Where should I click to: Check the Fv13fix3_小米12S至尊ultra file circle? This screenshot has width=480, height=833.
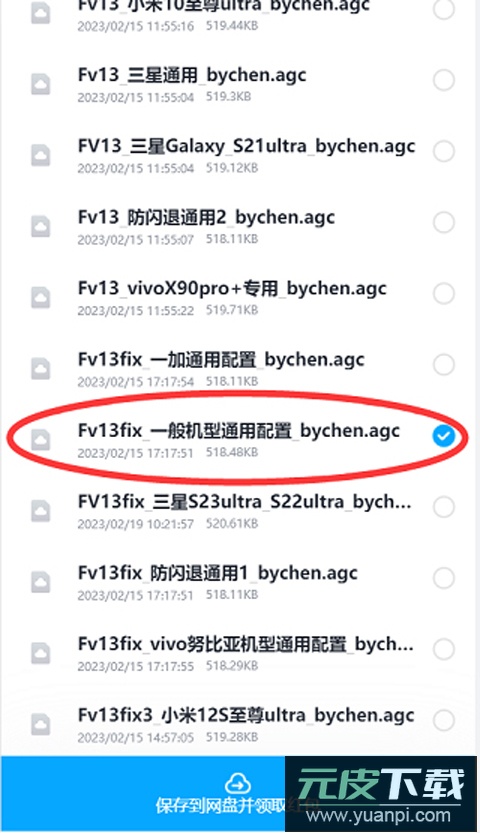coord(443,720)
